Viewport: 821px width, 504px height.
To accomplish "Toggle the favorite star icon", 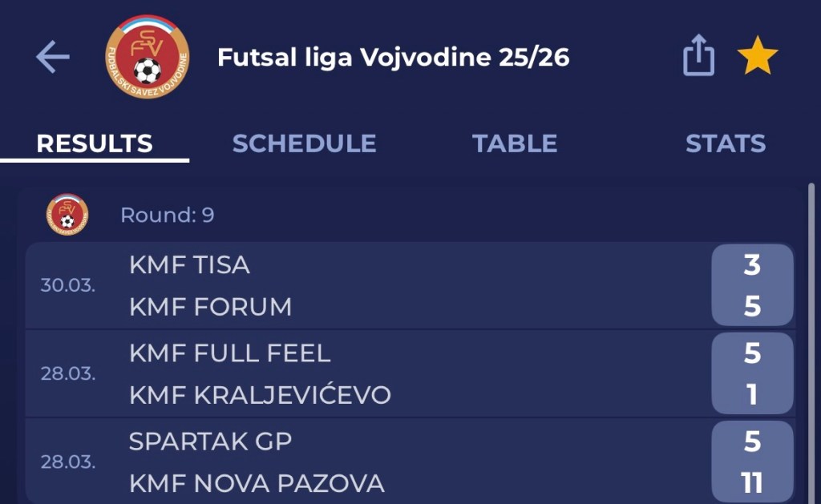I will tap(757, 58).
